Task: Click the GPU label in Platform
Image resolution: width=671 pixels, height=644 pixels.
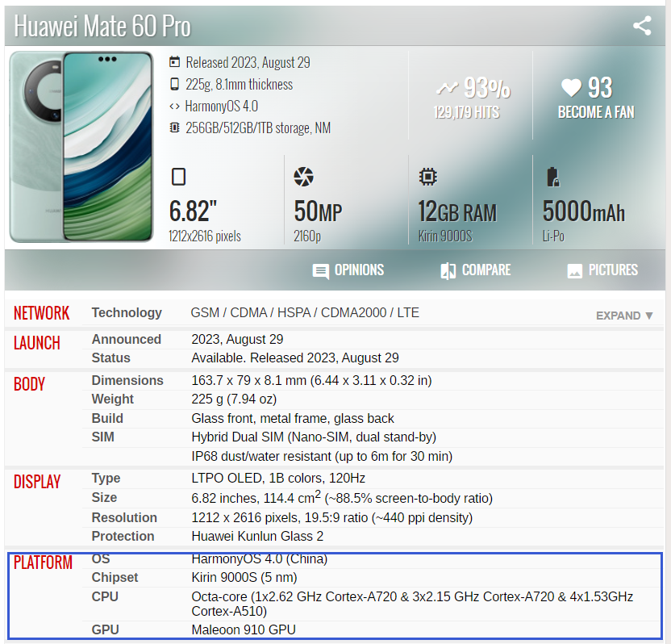Action: click(106, 629)
